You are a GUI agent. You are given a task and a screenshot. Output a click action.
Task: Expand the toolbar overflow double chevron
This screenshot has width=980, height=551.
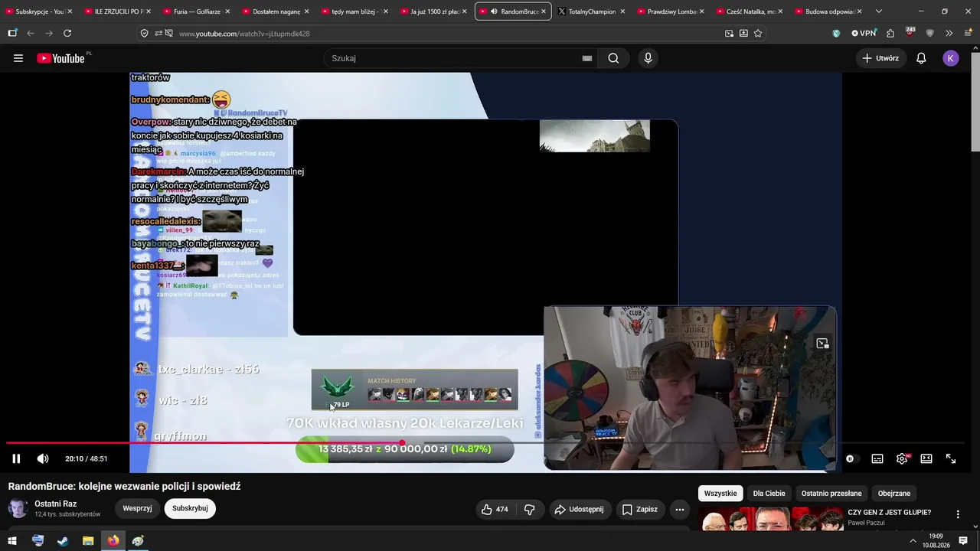949,34
